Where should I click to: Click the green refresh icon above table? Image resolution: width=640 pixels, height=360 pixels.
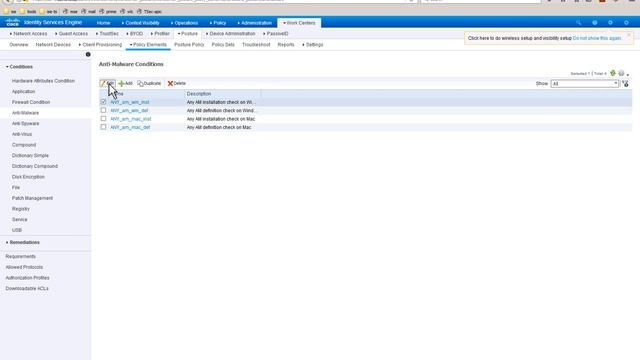[x=613, y=73]
